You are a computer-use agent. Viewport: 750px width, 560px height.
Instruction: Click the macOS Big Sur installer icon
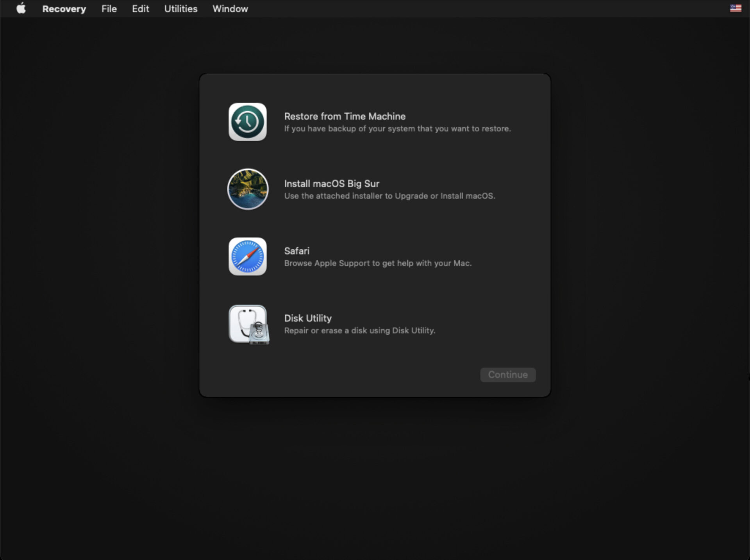[247, 189]
